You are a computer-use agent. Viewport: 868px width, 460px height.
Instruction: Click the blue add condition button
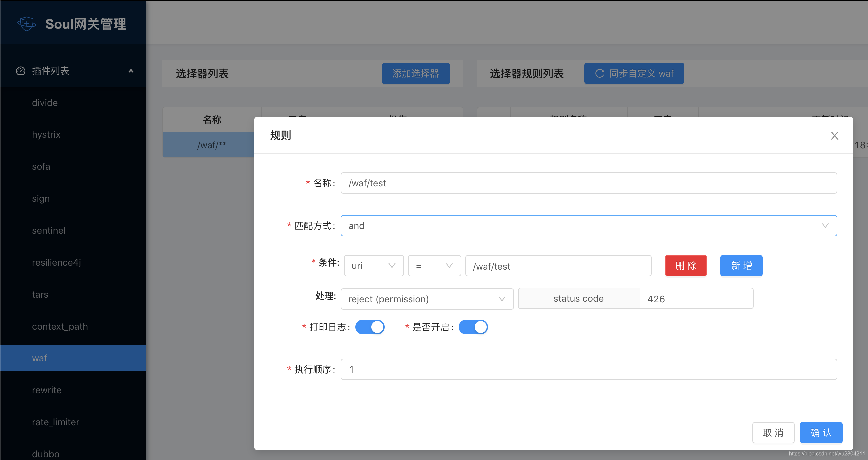(741, 266)
